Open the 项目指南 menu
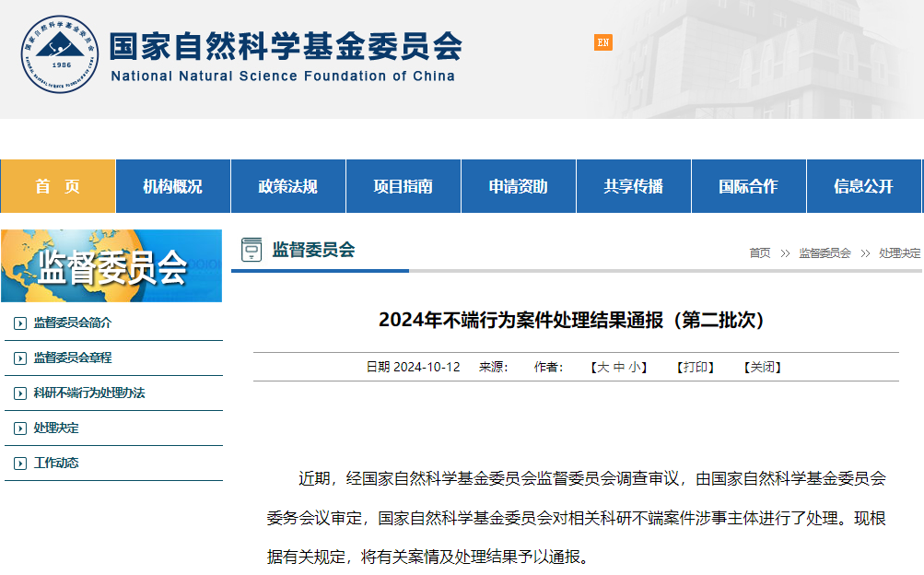Viewport: 924px width, 575px height. 404,186
